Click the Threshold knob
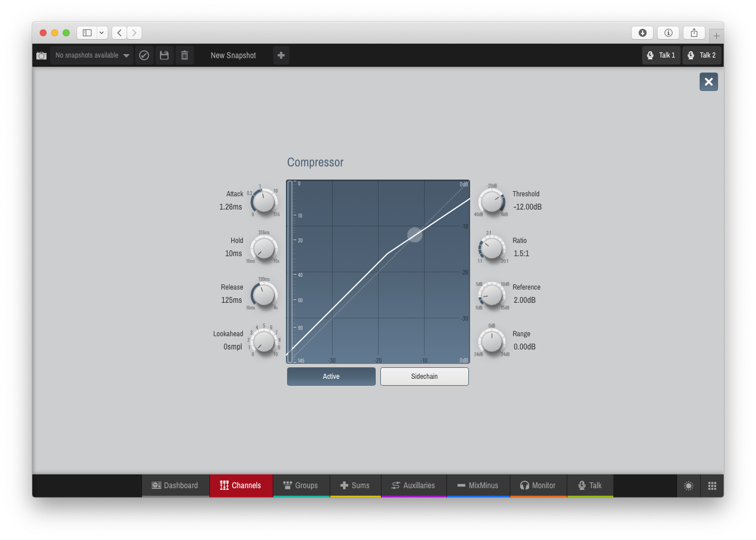 [x=492, y=201]
